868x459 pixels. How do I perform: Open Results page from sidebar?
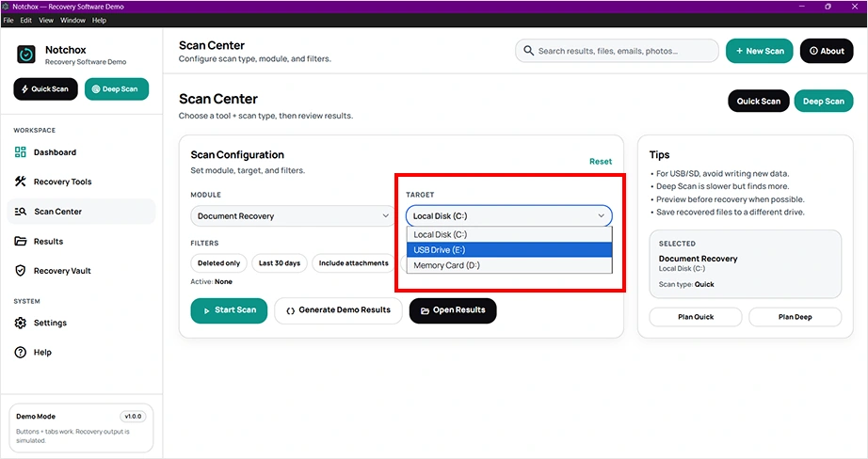[81, 241]
